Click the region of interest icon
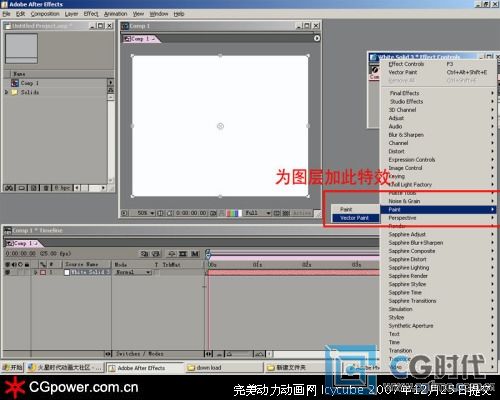 point(277,213)
